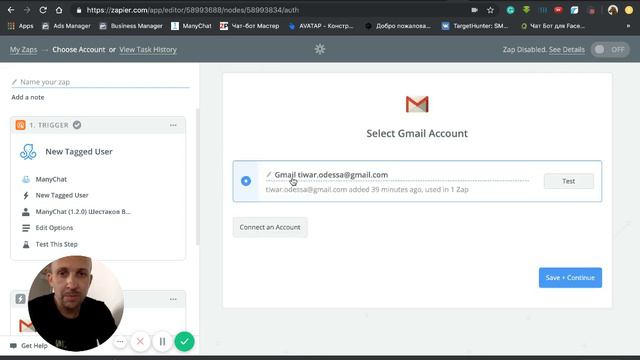The height and width of the screenshot is (360, 640).
Task: Click the Zapier loading gear icon
Action: (x=320, y=49)
